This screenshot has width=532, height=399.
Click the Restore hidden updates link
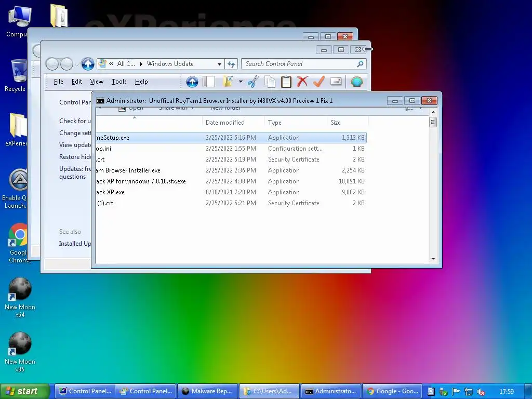click(75, 156)
